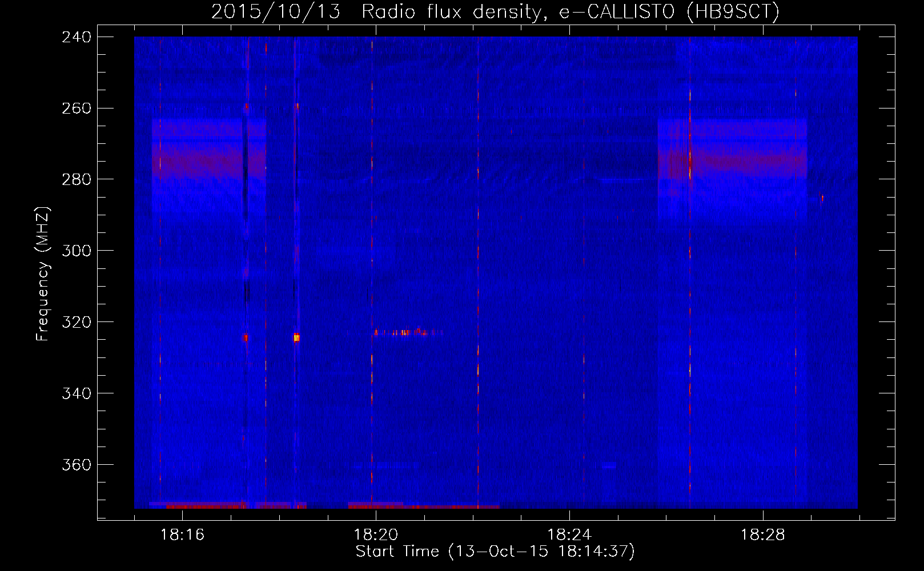The width and height of the screenshot is (924, 571).
Task: Click the small red spot near 285 MHz at right
Action: pyautogui.click(x=822, y=198)
